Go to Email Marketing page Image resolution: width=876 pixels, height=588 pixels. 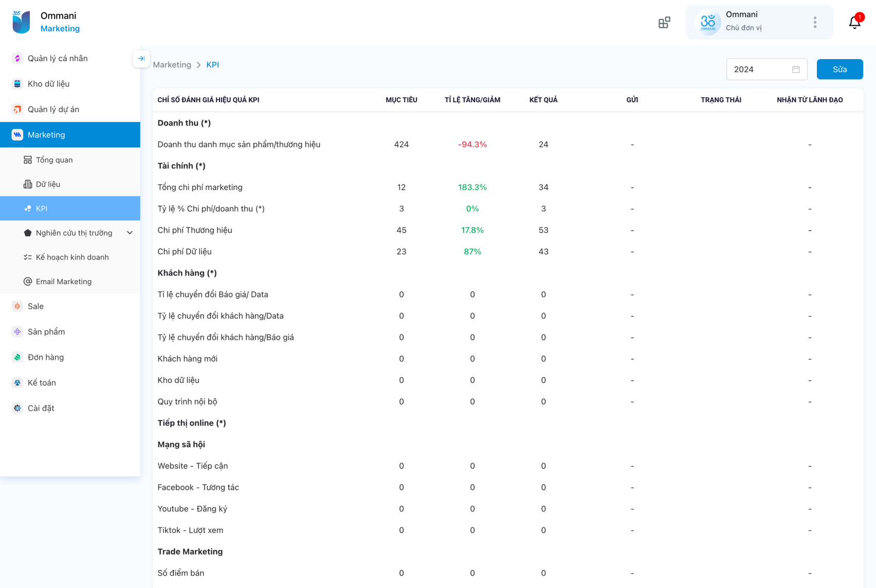point(64,282)
